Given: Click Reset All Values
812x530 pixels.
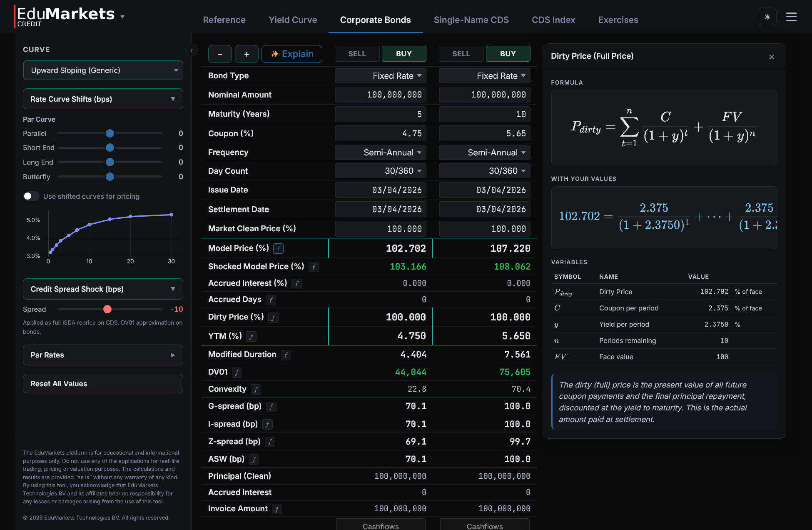Looking at the screenshot, I should [x=103, y=383].
